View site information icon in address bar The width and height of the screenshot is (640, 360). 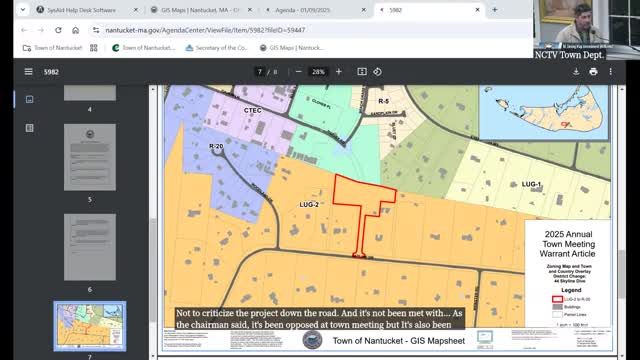point(96,30)
